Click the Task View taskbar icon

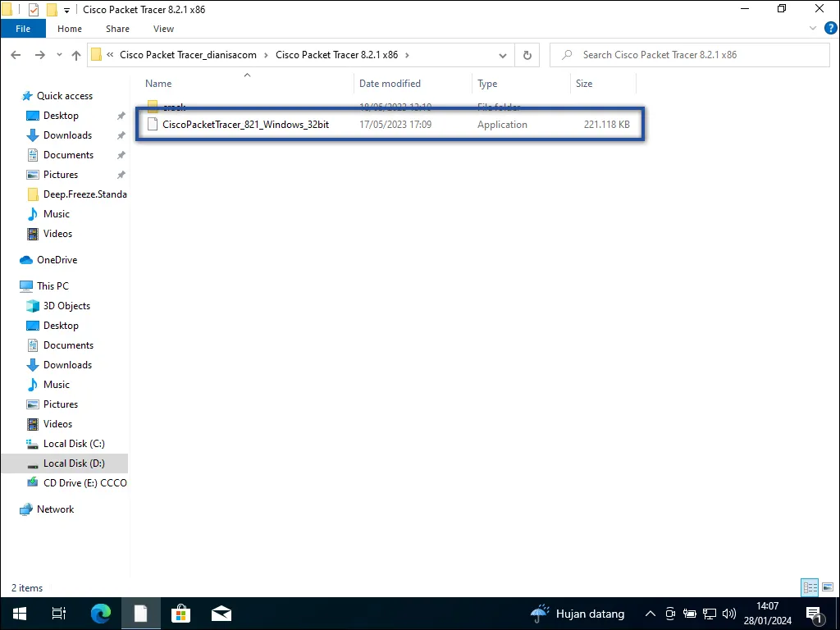coord(59,613)
